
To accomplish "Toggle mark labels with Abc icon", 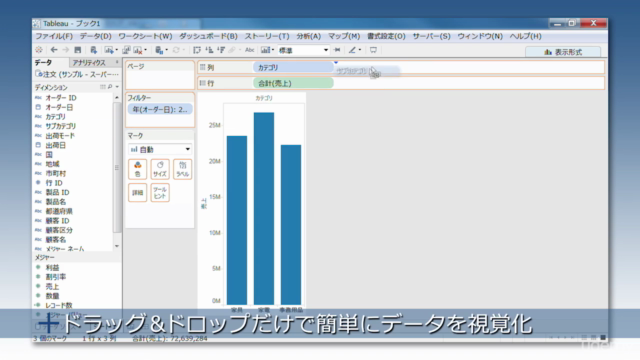I will pyautogui.click(x=249, y=50).
